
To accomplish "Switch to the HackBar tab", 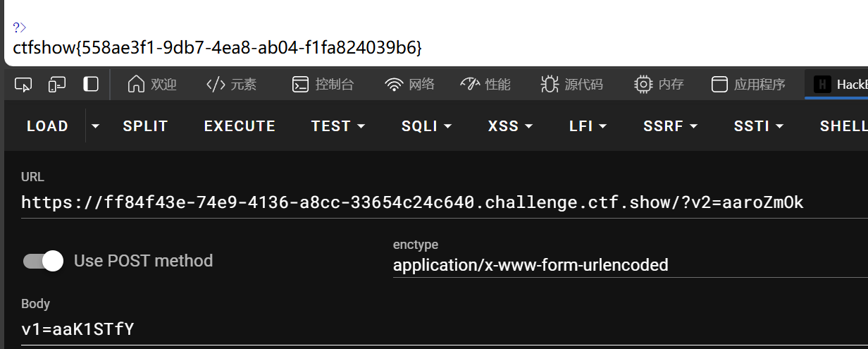I will [837, 85].
